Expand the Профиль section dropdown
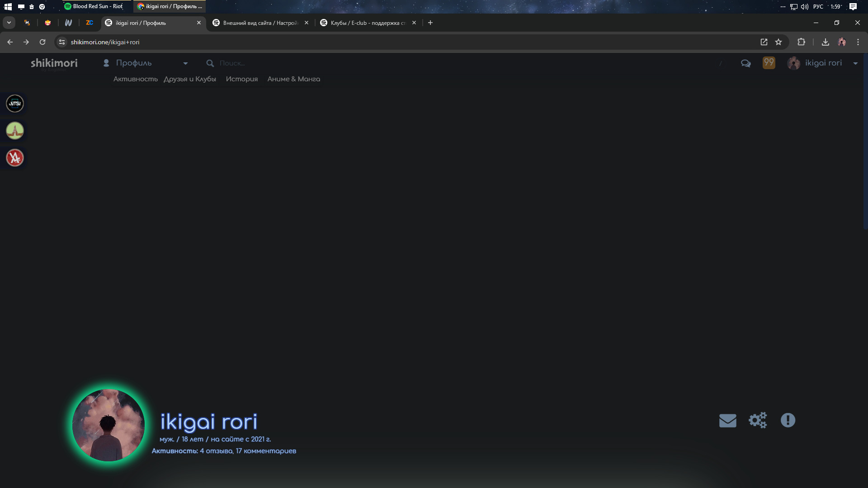The image size is (868, 488). point(185,63)
